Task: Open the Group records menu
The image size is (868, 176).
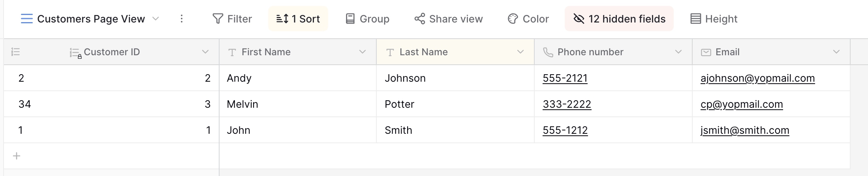Action: 367,19
